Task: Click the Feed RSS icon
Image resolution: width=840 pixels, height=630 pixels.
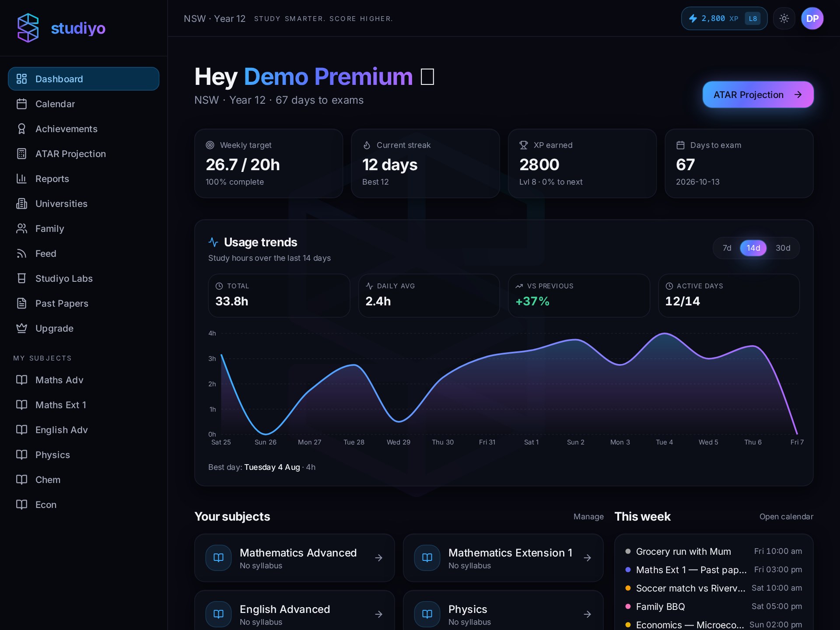Action: (21, 253)
